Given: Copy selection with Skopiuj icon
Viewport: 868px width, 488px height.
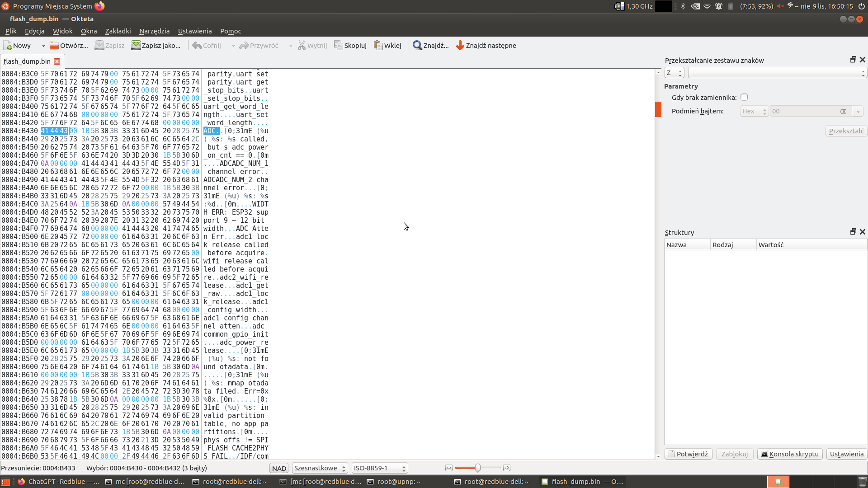Looking at the screenshot, I should [338, 46].
